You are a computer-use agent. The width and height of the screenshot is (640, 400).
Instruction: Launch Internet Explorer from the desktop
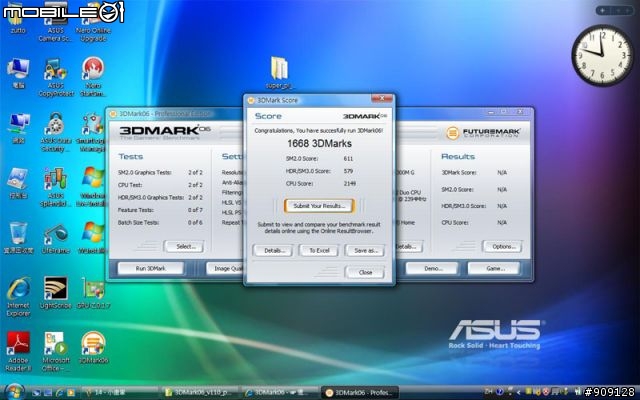coord(18,297)
